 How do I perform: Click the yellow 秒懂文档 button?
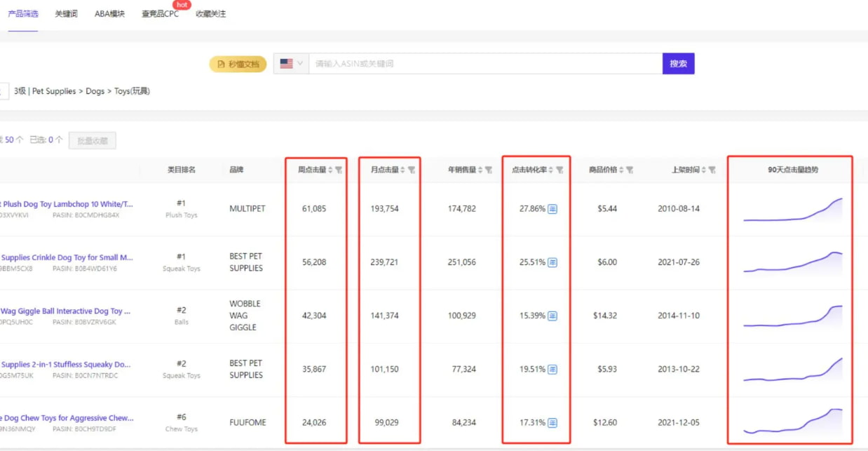click(238, 65)
